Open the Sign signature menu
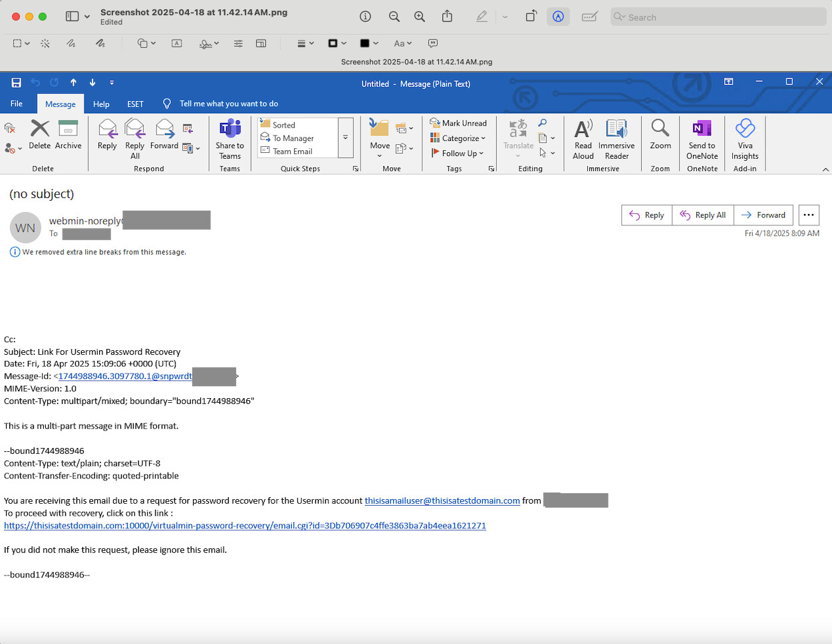 209,44
